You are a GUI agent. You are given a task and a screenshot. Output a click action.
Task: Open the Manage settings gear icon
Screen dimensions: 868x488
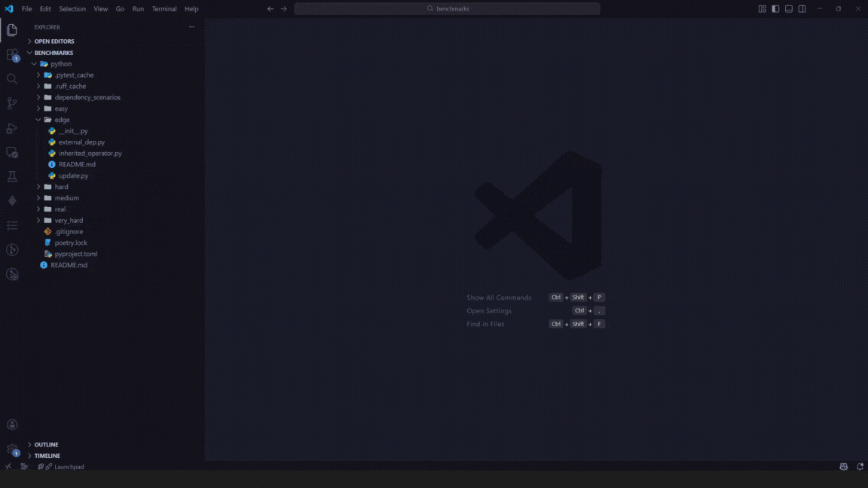pos(12,448)
